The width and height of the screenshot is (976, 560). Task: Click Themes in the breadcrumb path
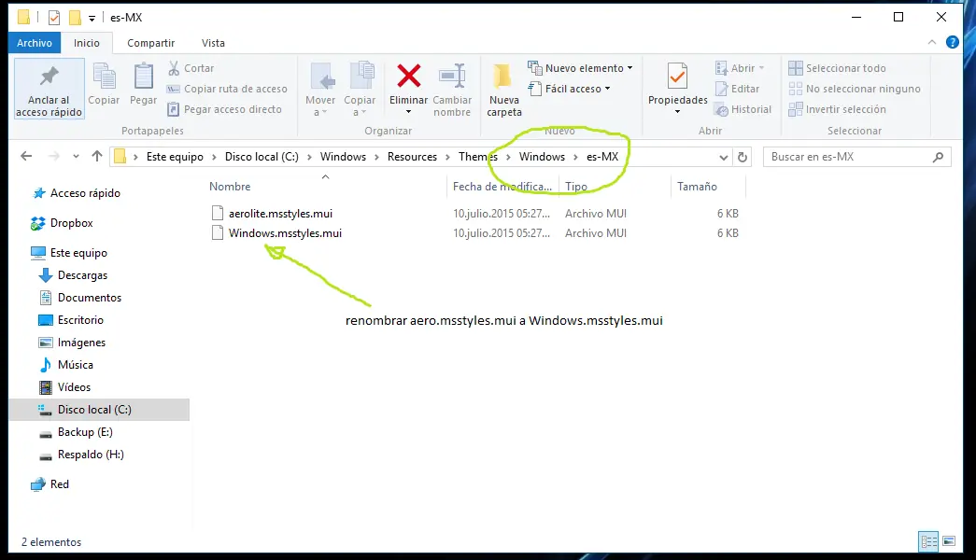coord(478,157)
